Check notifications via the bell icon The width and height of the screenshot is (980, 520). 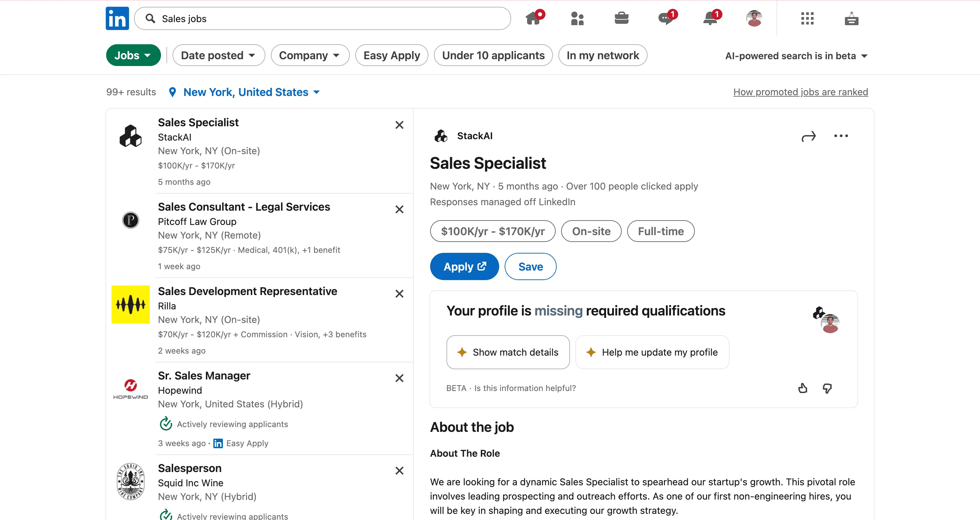709,18
